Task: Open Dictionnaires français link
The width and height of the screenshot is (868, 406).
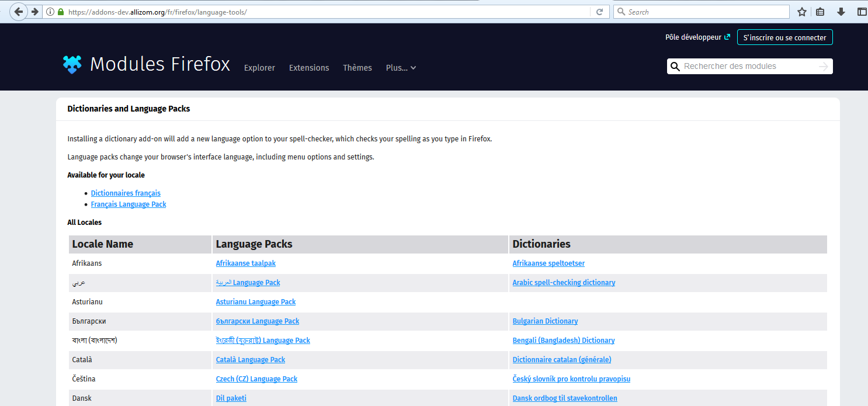Action: coord(126,193)
